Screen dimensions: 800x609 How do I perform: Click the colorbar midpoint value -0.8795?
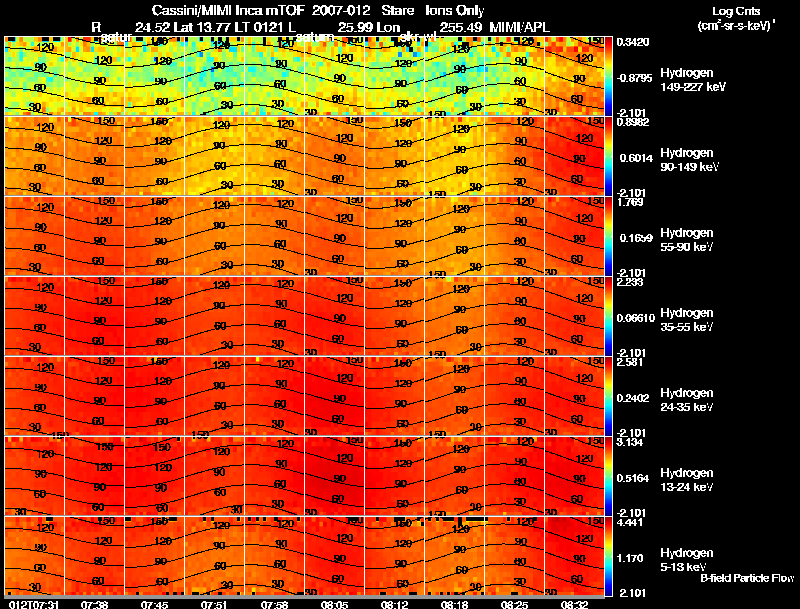pos(634,78)
